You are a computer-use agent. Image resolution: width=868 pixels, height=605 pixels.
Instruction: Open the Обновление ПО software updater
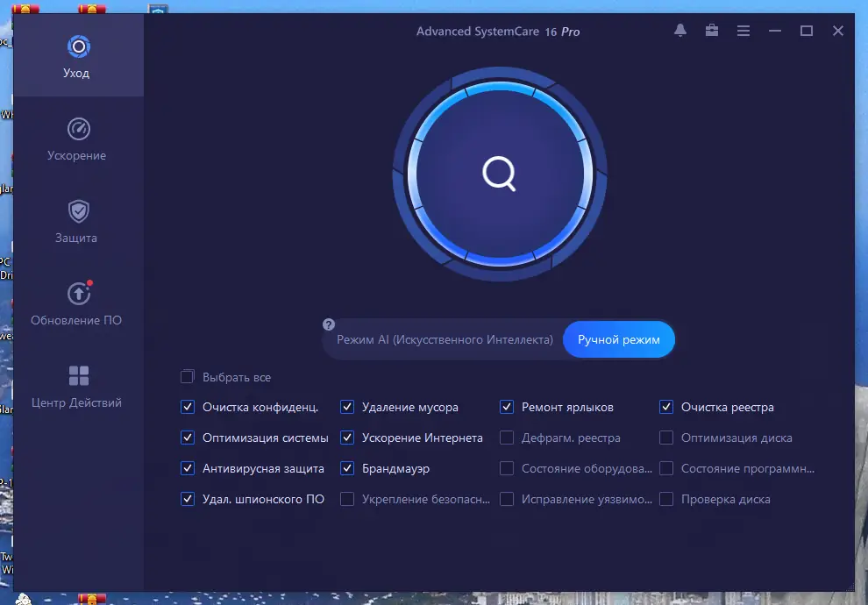pyautogui.click(x=76, y=302)
